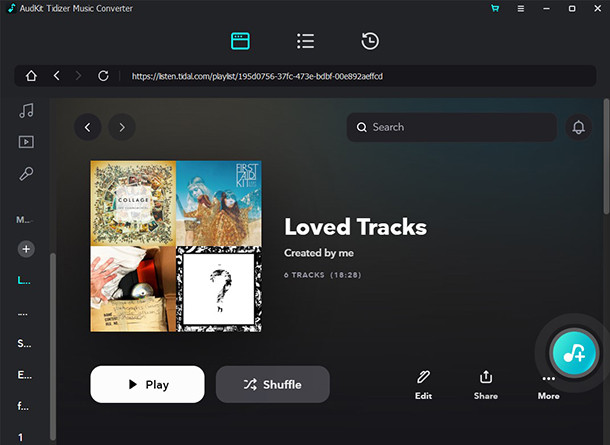610x445 pixels.
Task: Select the 'f...' playlist in sidebar
Action: (23, 406)
